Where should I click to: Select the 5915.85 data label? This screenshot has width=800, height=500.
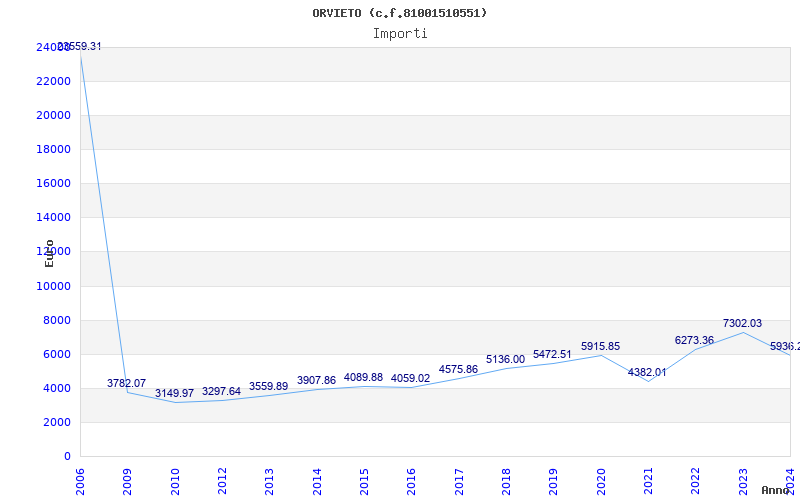point(601,346)
